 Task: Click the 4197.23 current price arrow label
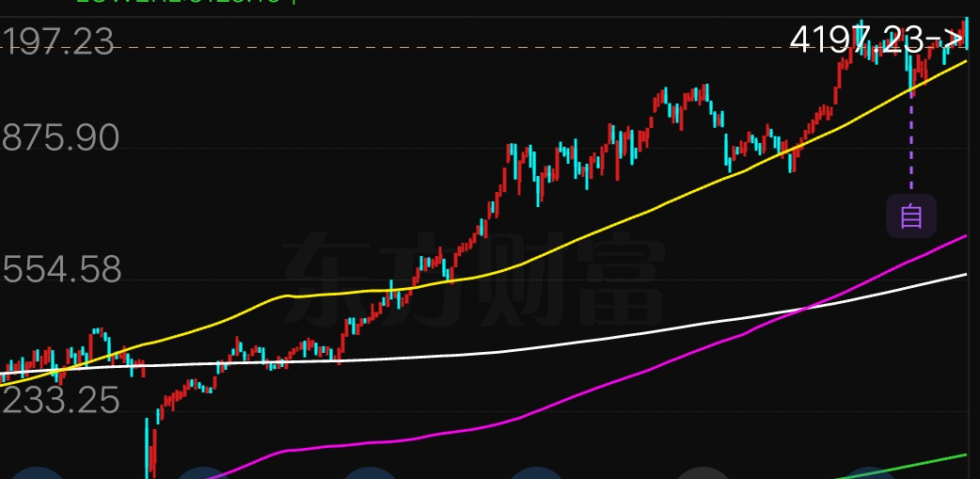pyautogui.click(x=876, y=39)
